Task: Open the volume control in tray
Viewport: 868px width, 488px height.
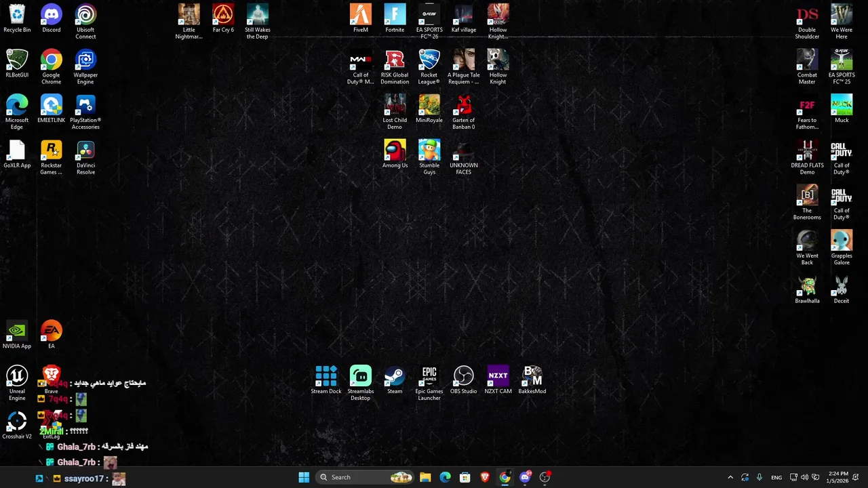Action: (804, 477)
